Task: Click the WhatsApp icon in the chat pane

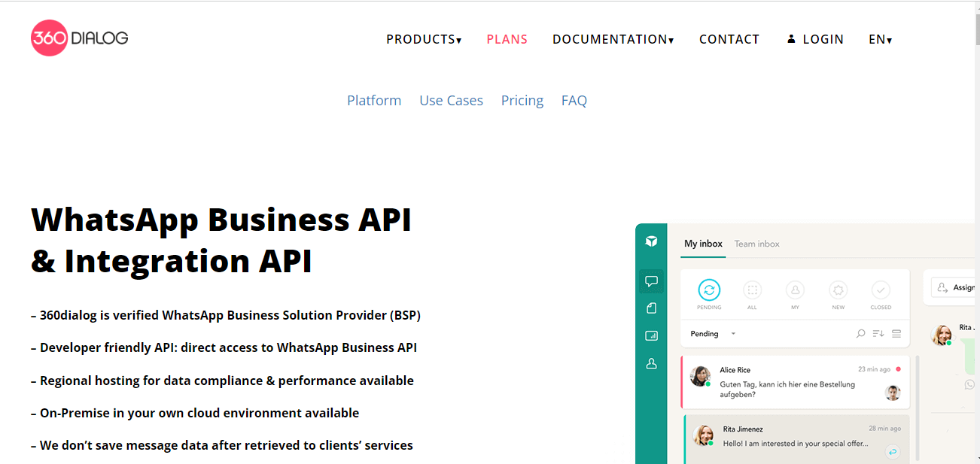Action: (969, 384)
